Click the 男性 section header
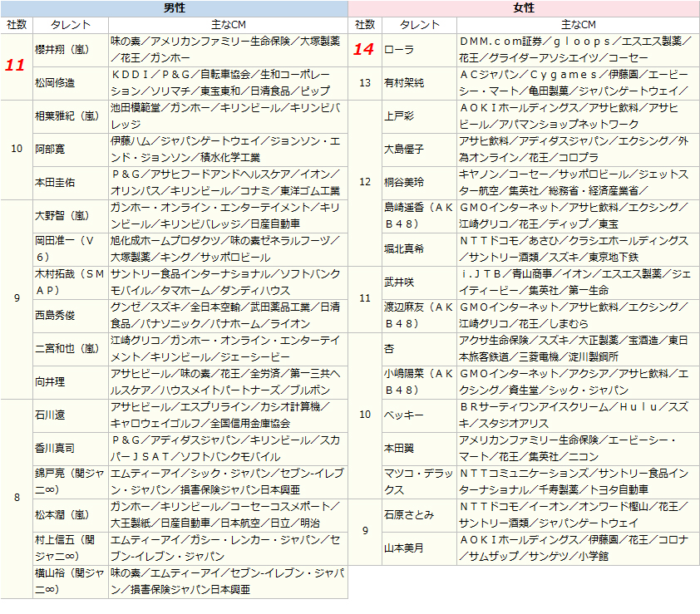Screen dimensions: 700x614 tap(174, 8)
